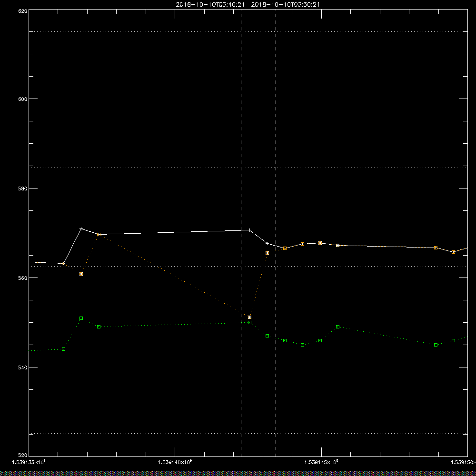The image size is (476, 476).
Task: Click the 2018-10-10T03:50:21 timestamp in the title
Action: (x=285, y=5)
